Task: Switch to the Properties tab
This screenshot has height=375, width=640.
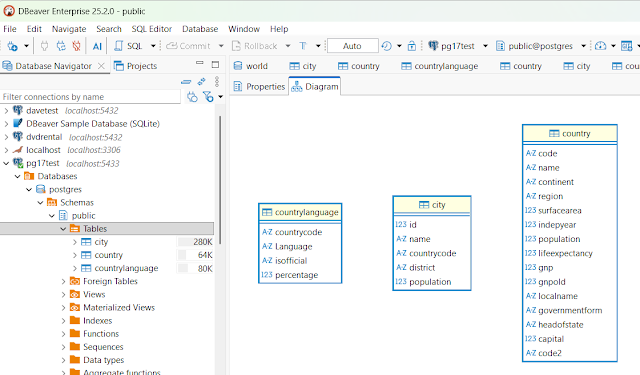Action: click(259, 87)
